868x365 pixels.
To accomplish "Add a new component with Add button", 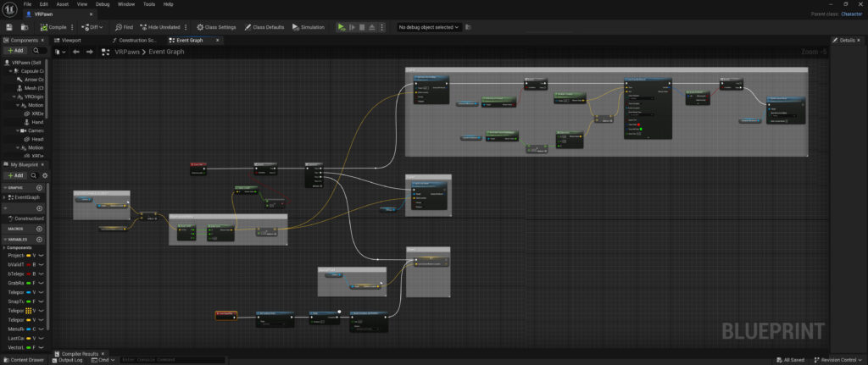I will pos(15,51).
